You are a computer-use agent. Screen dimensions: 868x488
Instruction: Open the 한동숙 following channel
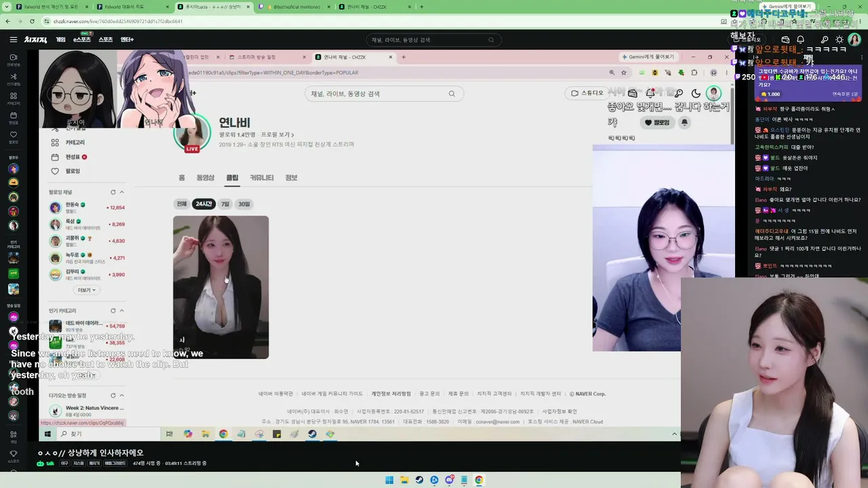[x=87, y=207]
